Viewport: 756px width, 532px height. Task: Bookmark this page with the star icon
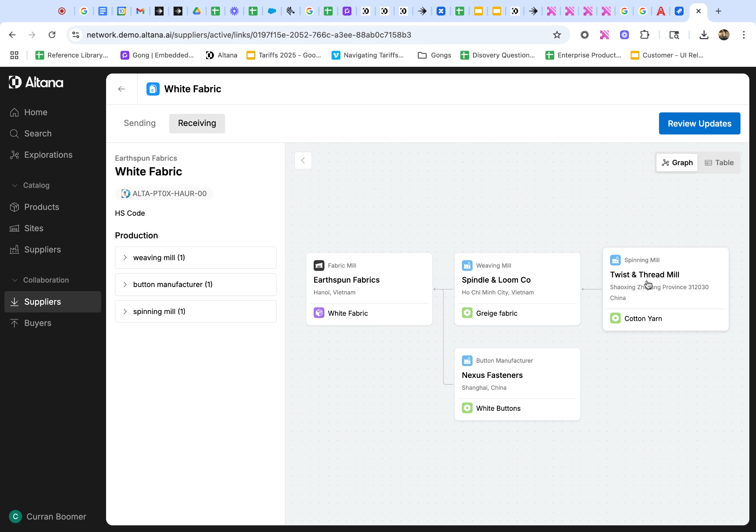tap(557, 35)
